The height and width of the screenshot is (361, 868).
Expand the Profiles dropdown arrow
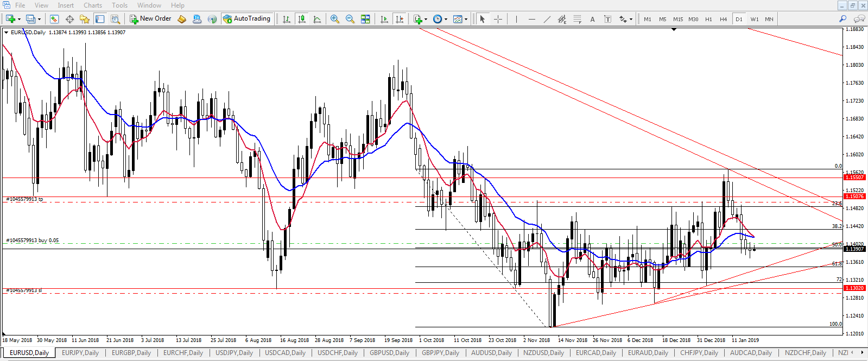click(x=39, y=19)
